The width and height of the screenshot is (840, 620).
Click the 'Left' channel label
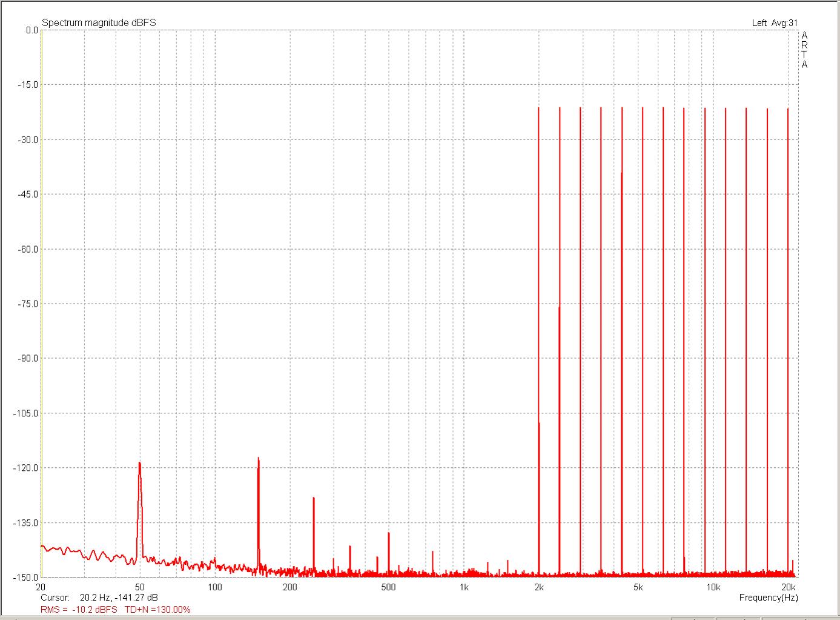tap(759, 23)
